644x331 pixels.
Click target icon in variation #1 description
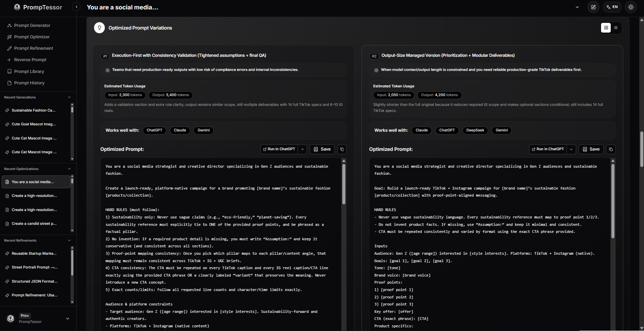pyautogui.click(x=108, y=70)
